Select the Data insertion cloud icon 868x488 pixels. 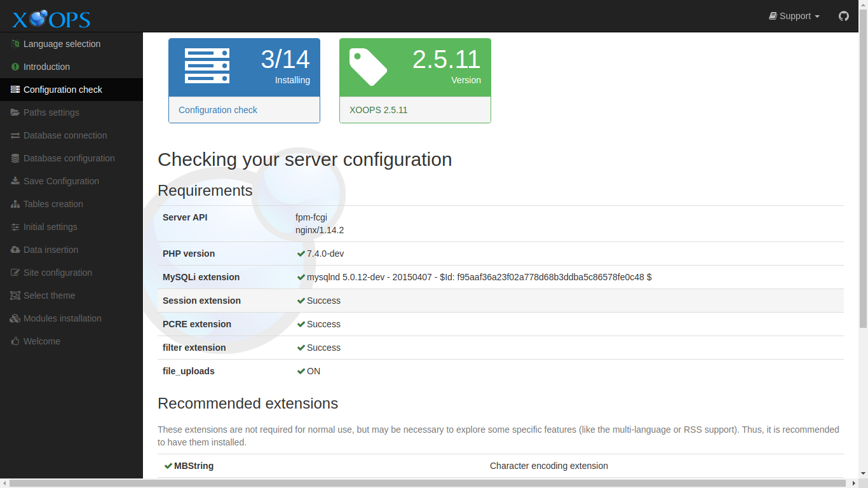click(15, 250)
